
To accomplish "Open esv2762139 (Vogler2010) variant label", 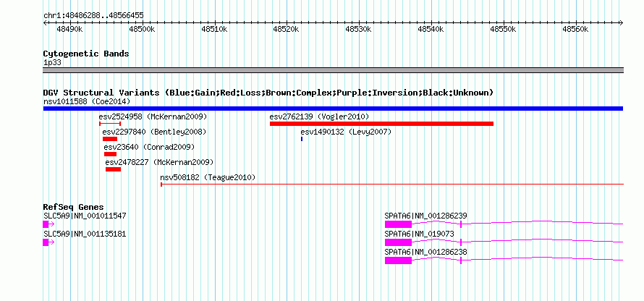I will tap(320, 116).
